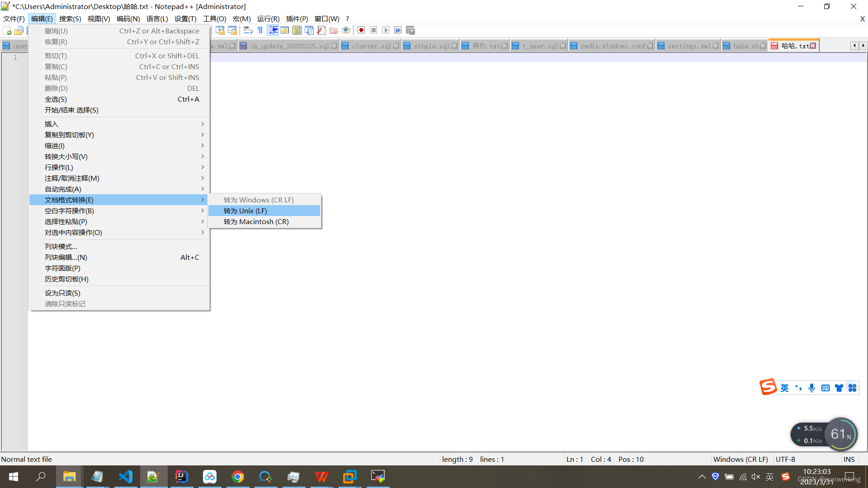Open the 设置(T) menu

click(186, 19)
